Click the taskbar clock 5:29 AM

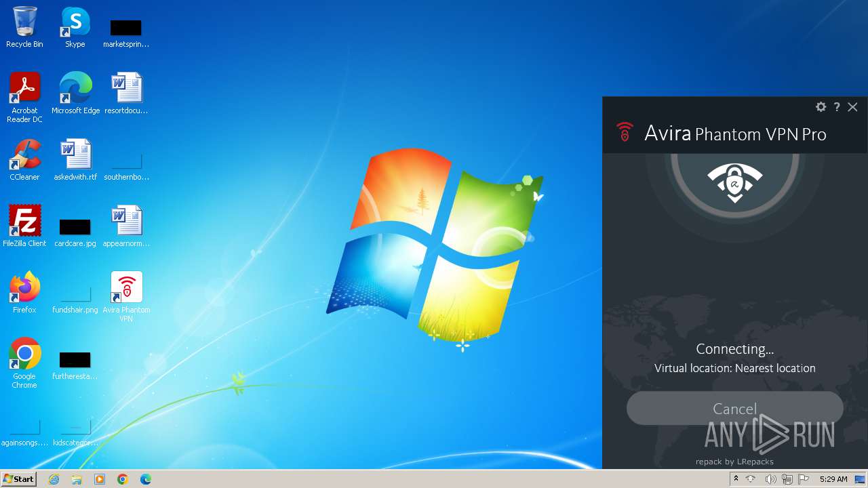833,479
